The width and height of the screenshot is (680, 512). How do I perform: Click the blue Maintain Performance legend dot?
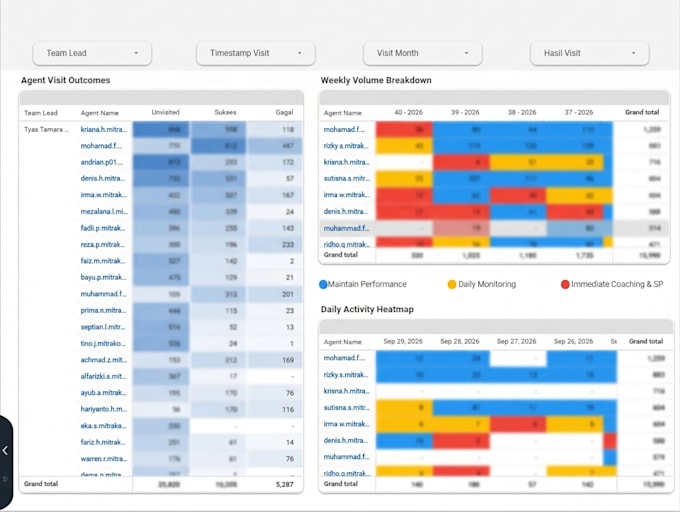point(323,284)
